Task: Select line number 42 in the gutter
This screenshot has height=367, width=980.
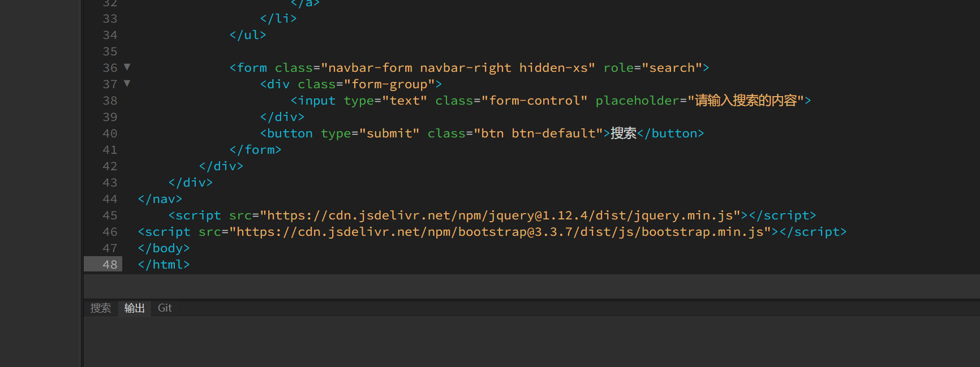Action: tap(110, 166)
